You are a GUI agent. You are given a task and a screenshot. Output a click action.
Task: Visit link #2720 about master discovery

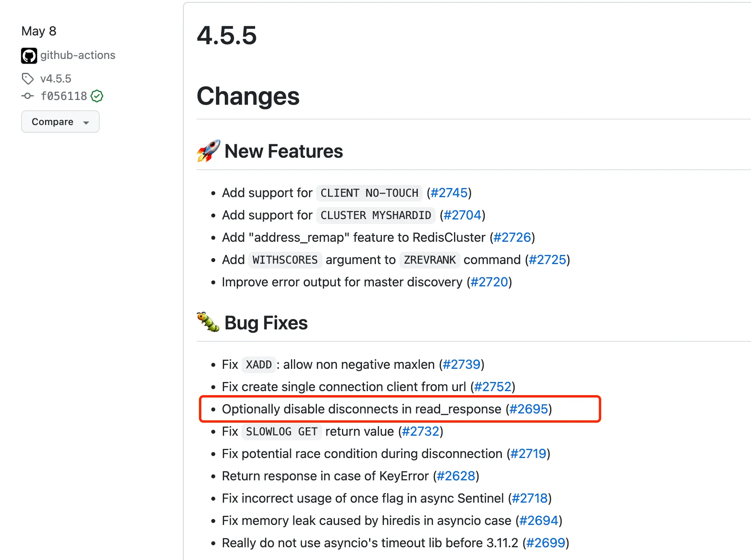489,282
